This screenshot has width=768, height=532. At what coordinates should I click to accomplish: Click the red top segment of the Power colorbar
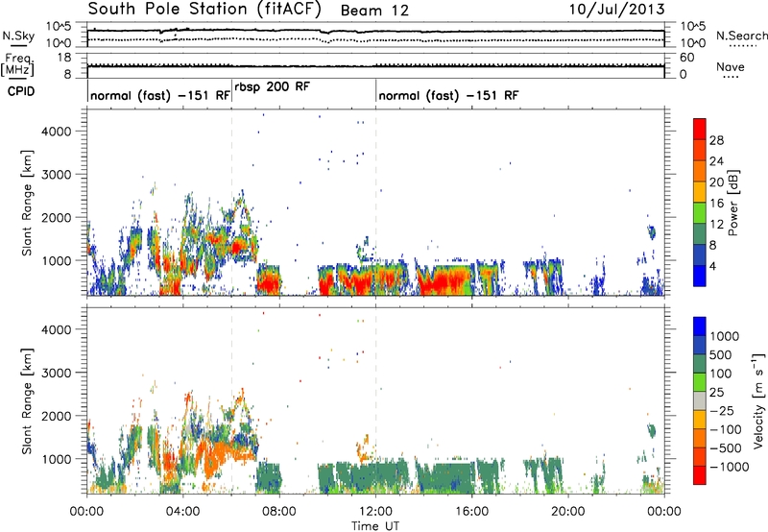tap(700, 130)
